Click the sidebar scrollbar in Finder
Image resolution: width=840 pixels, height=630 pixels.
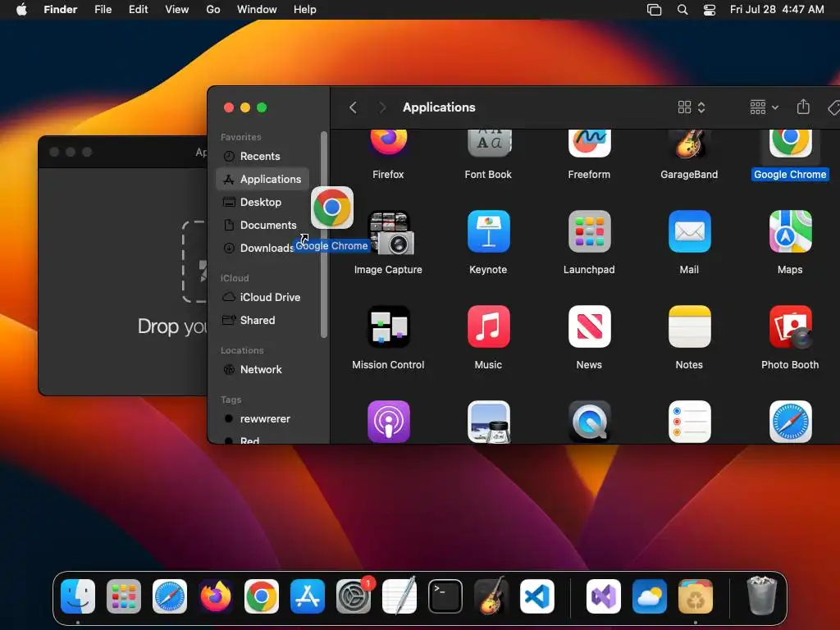coord(323,235)
